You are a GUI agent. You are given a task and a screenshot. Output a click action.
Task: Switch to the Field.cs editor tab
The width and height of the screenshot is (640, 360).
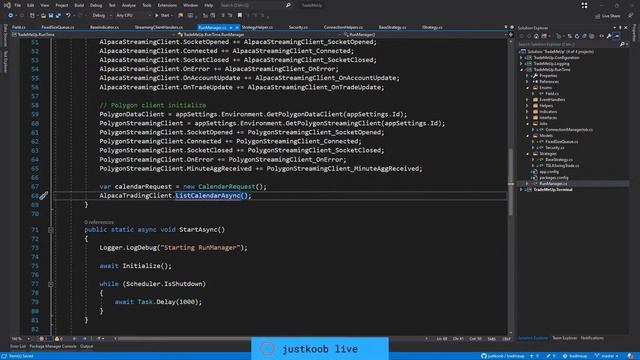point(19,27)
